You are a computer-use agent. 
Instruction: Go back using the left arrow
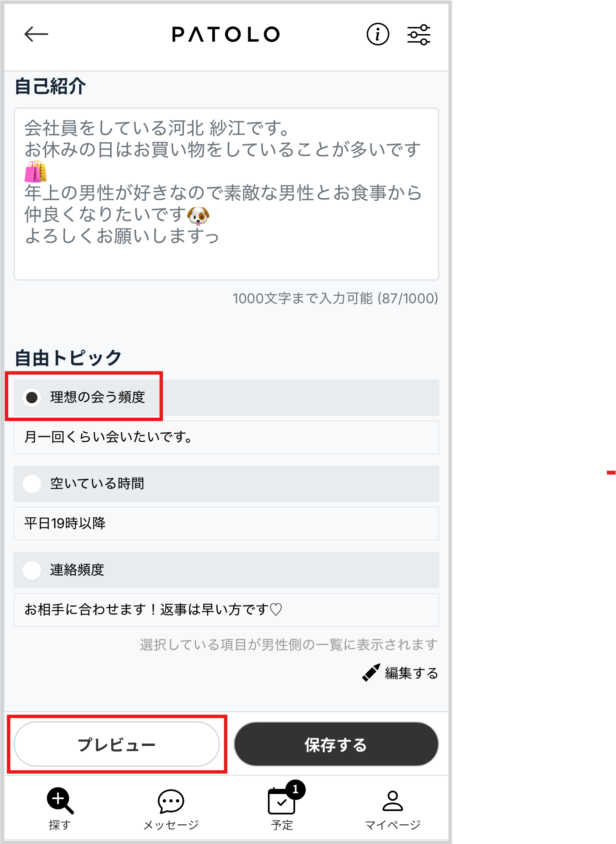click(x=36, y=34)
